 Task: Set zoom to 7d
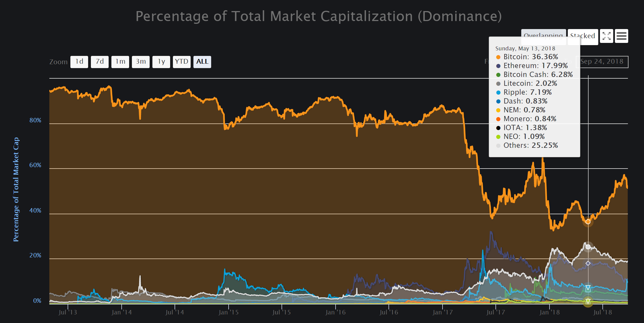(x=100, y=62)
